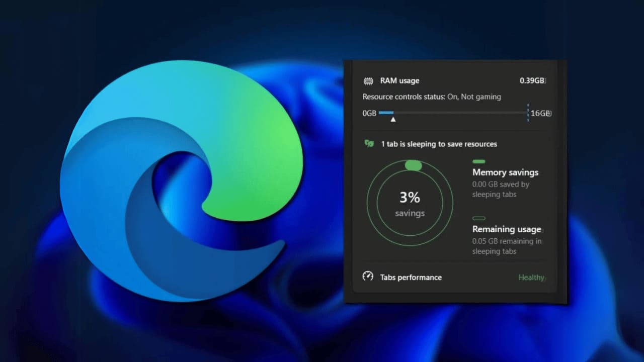
Task: Click '0.05 GB remaining in sleeping tabs'
Action: 507,246
